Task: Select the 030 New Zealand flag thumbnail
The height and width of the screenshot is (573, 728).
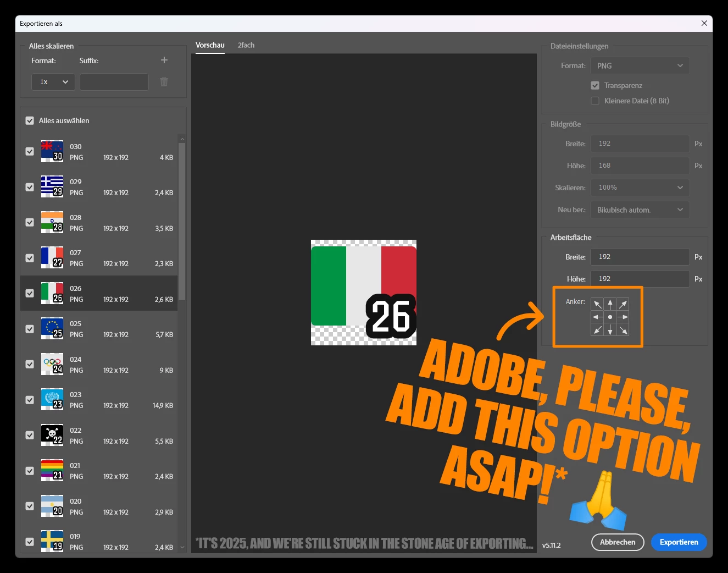Action: [52, 151]
